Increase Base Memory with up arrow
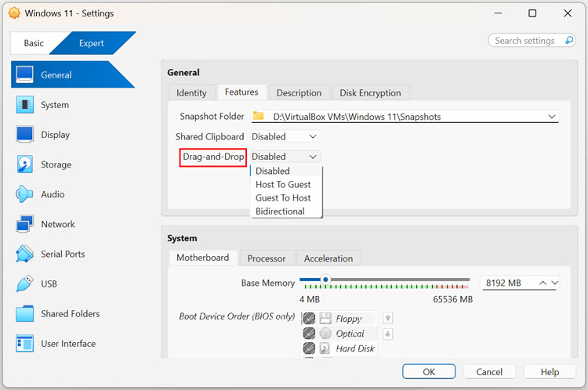Viewport: 588px width, 390px height. tap(543, 283)
